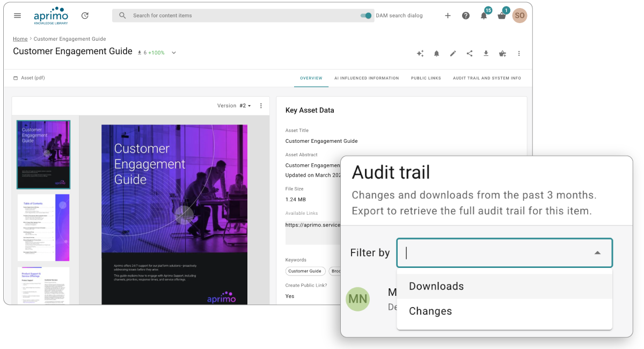This screenshot has height=349, width=644.
Task: Expand chevron next to asset title
Action: point(174,53)
